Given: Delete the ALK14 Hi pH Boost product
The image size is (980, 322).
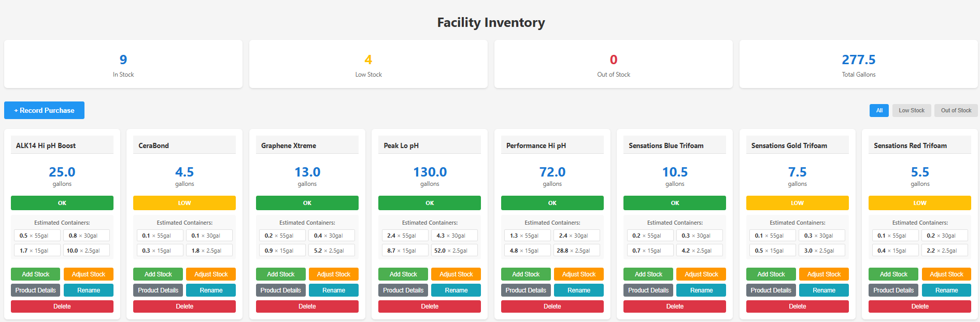Looking at the screenshot, I should [x=62, y=306].
